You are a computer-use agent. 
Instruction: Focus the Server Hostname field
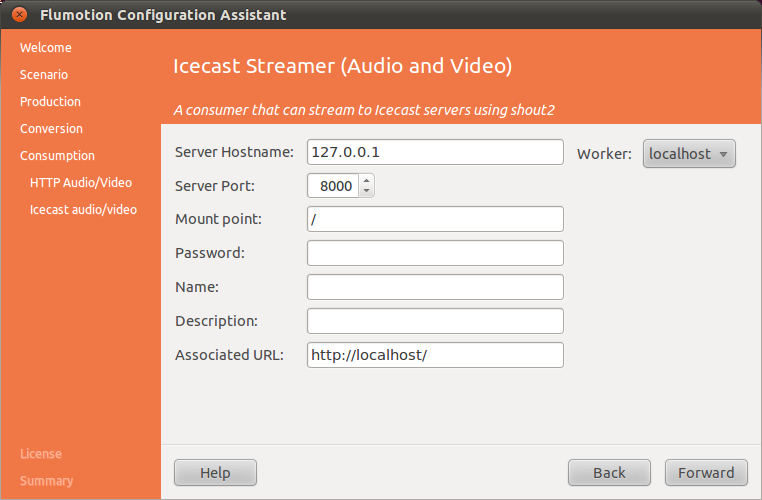(x=435, y=152)
